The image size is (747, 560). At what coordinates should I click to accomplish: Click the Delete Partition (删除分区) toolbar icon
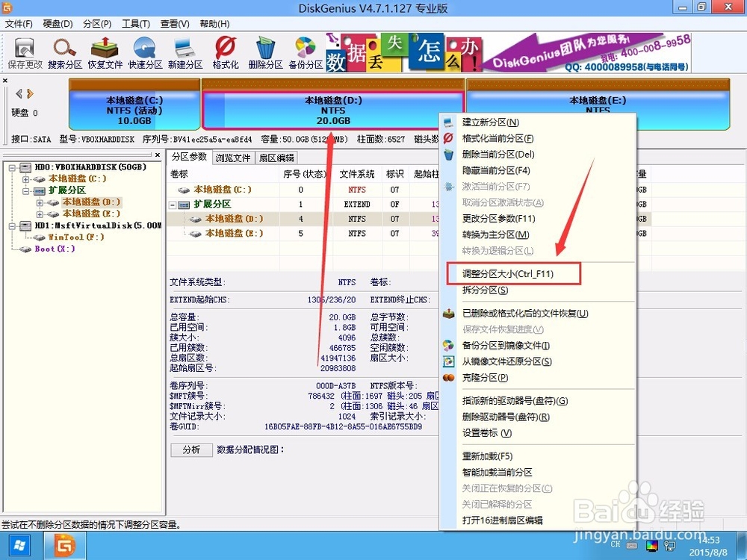pos(265,53)
